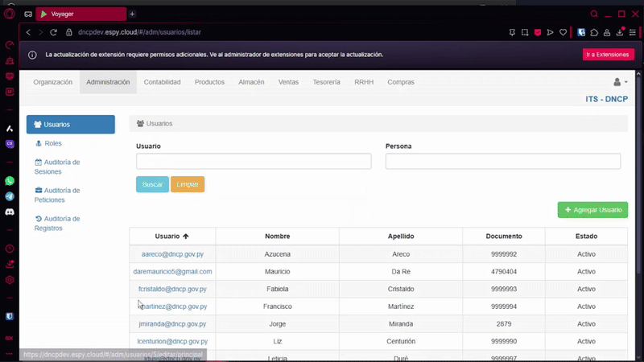
Task: Select the Roles sidebar item
Action: [x=52, y=143]
